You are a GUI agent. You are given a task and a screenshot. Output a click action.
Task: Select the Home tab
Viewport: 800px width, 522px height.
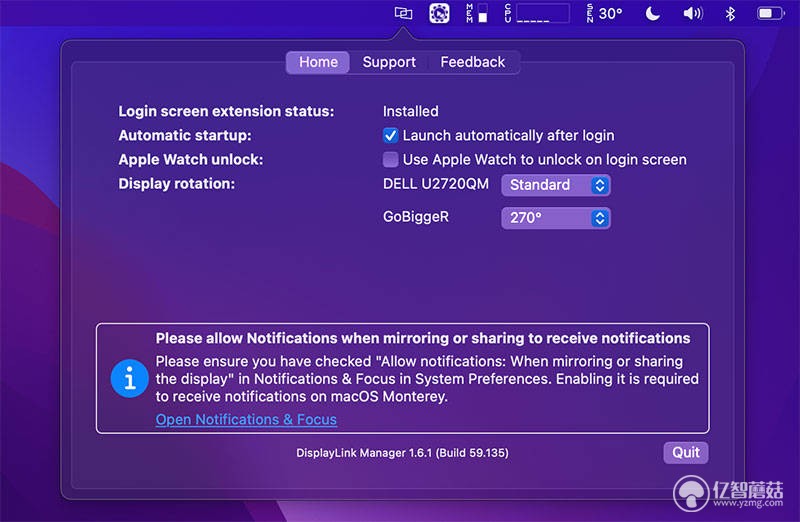(x=318, y=62)
